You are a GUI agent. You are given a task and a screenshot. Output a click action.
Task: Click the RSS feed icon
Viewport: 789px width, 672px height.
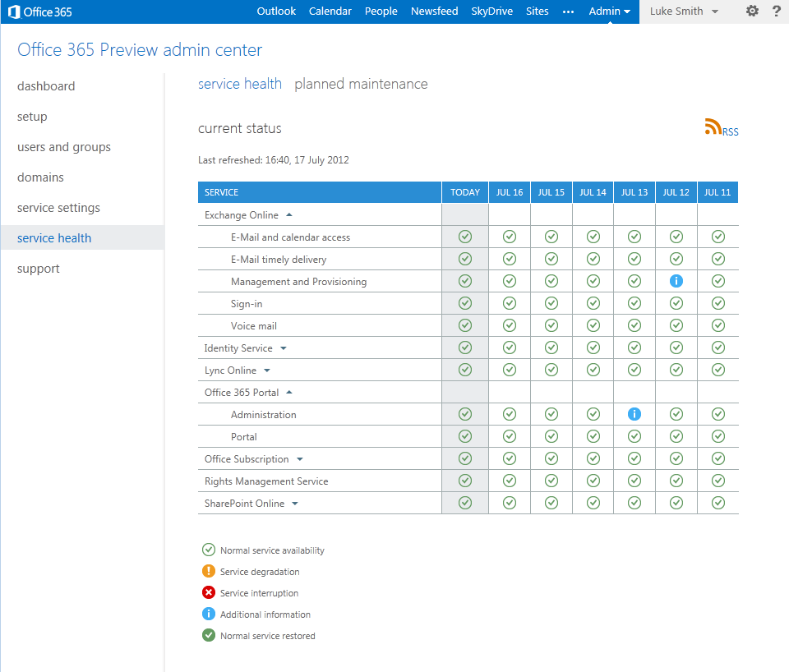(713, 127)
